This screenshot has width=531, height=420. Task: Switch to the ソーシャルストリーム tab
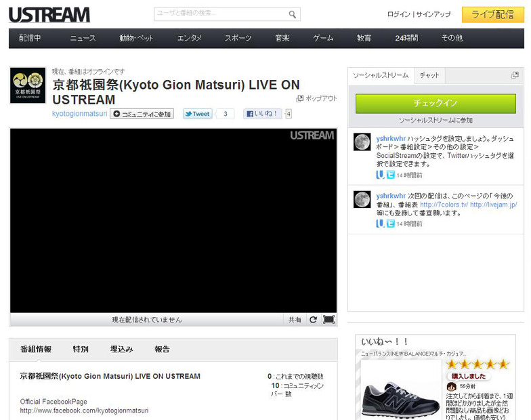(381, 75)
